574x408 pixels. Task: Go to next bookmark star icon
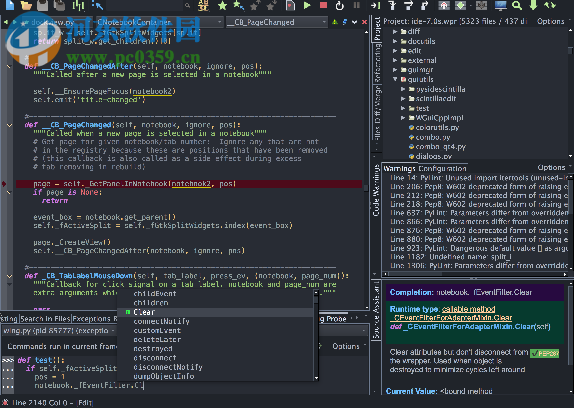coord(272,5)
